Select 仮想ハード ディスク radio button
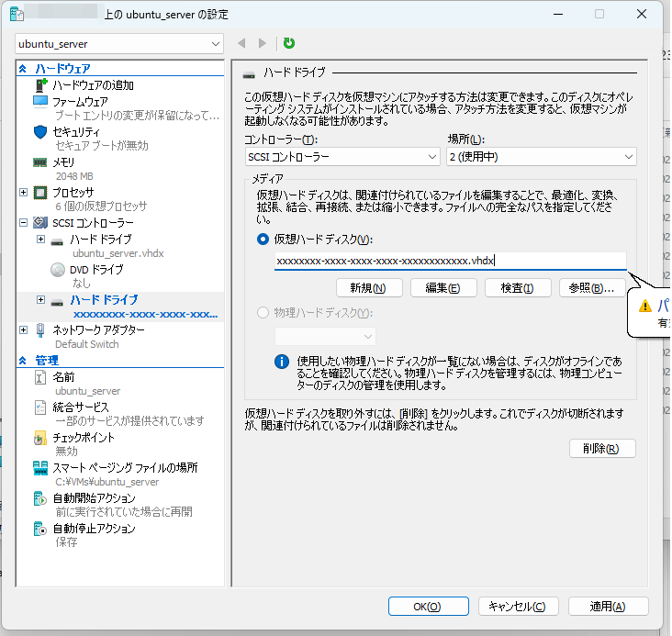Screen dimensions: 672x636 [x=263, y=240]
